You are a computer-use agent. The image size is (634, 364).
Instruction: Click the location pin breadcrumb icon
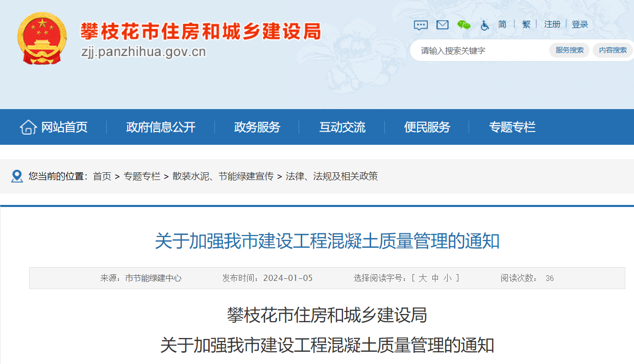(17, 176)
